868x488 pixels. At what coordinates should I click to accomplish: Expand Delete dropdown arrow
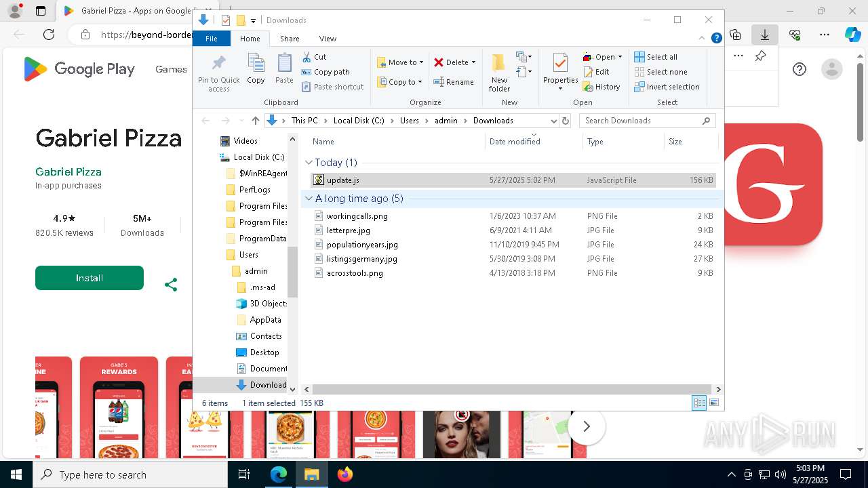[473, 62]
